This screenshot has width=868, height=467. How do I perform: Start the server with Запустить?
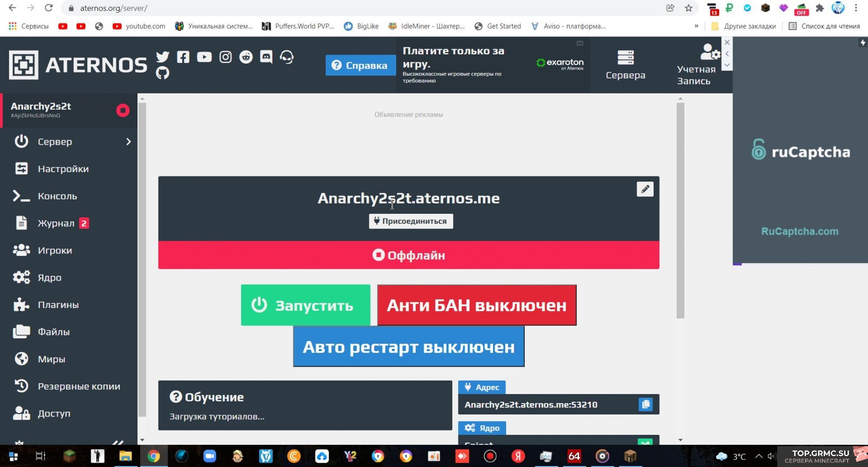point(306,305)
